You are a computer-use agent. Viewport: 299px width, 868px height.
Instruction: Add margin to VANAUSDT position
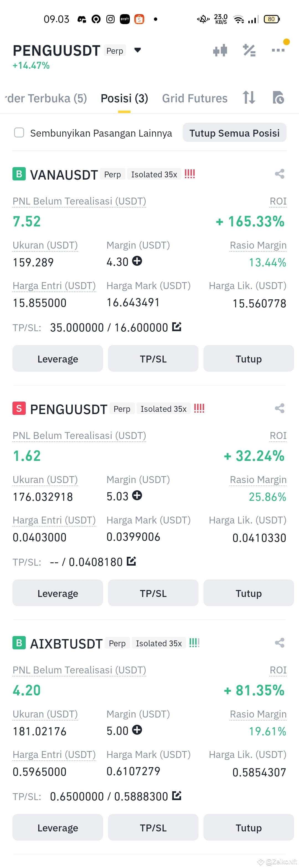(137, 261)
